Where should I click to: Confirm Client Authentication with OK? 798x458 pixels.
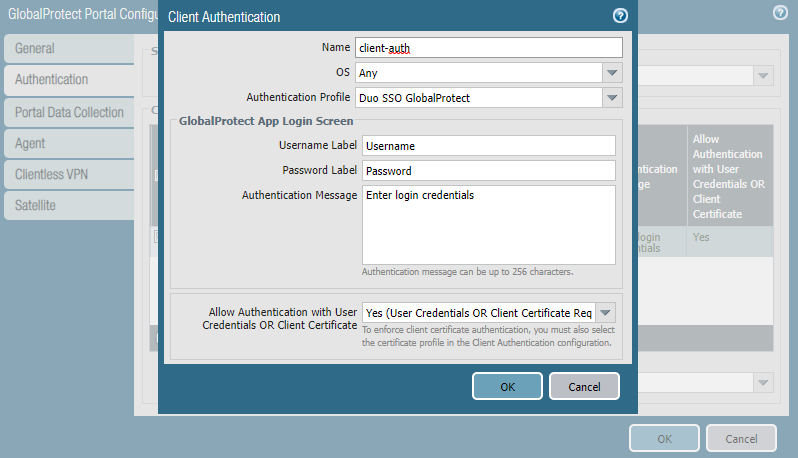coord(507,386)
